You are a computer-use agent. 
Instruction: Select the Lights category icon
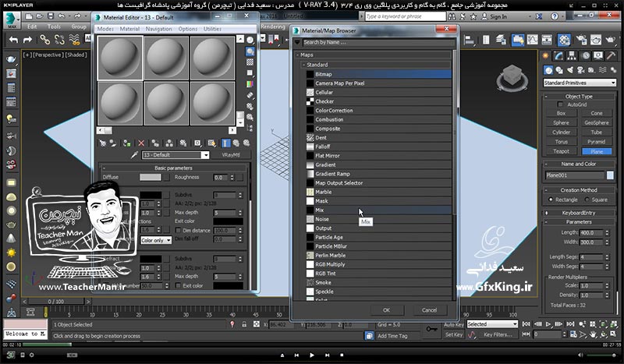point(570,70)
